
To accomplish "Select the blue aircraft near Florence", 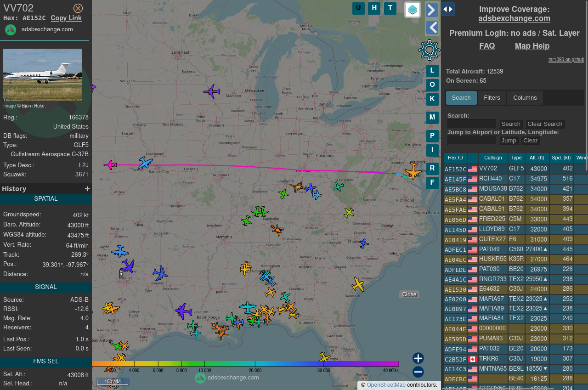I will 363,243.
